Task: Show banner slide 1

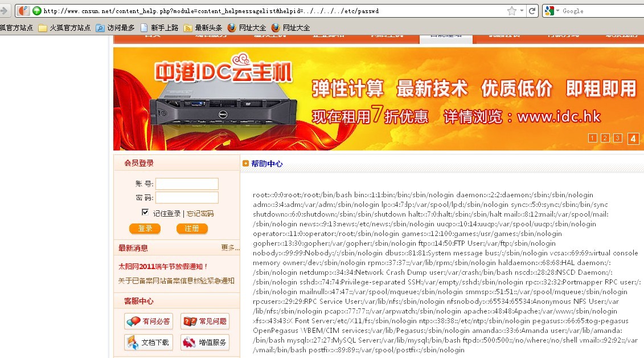Action: 592,138
